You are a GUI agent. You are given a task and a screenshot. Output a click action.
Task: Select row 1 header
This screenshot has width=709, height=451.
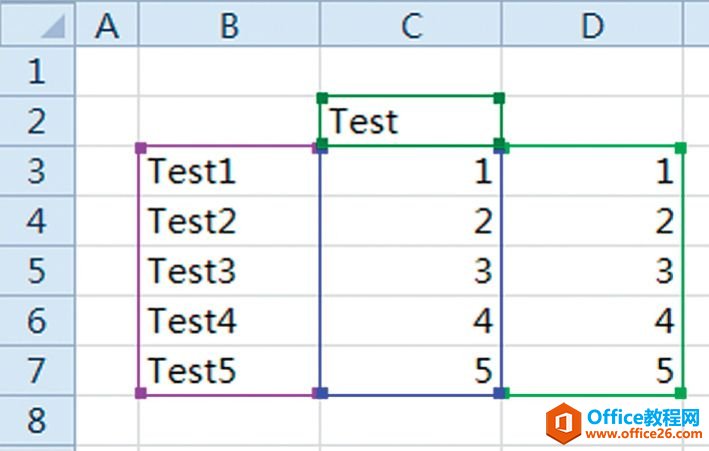[x=37, y=71]
